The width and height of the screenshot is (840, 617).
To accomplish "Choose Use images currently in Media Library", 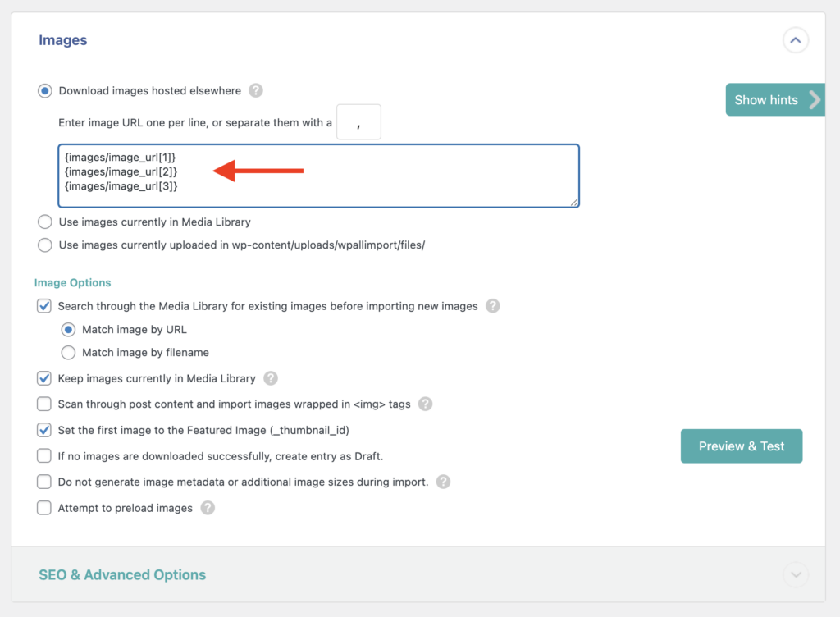I will point(45,222).
